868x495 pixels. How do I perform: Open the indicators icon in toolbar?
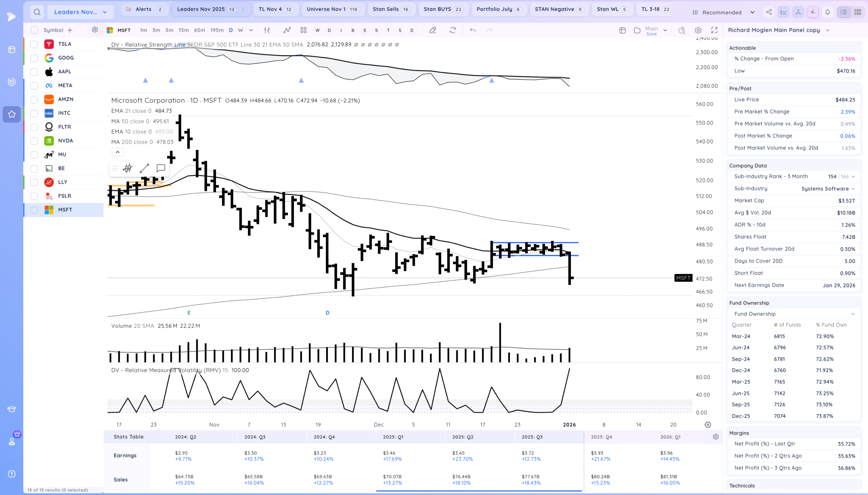tap(287, 30)
